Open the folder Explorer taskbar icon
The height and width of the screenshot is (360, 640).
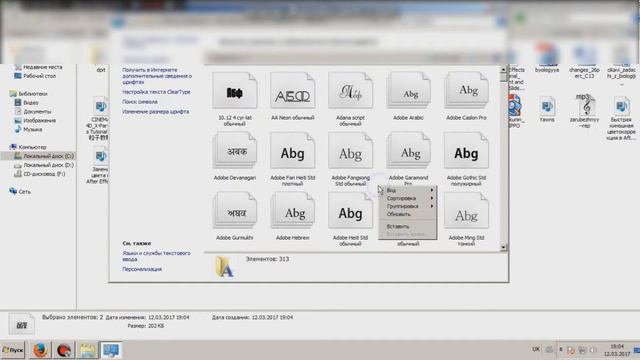coord(87,350)
